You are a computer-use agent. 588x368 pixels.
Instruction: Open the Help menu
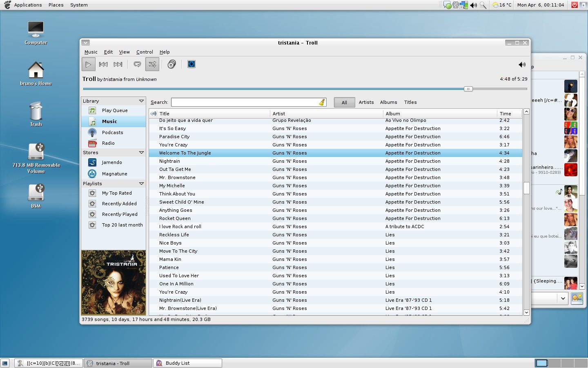(x=165, y=52)
